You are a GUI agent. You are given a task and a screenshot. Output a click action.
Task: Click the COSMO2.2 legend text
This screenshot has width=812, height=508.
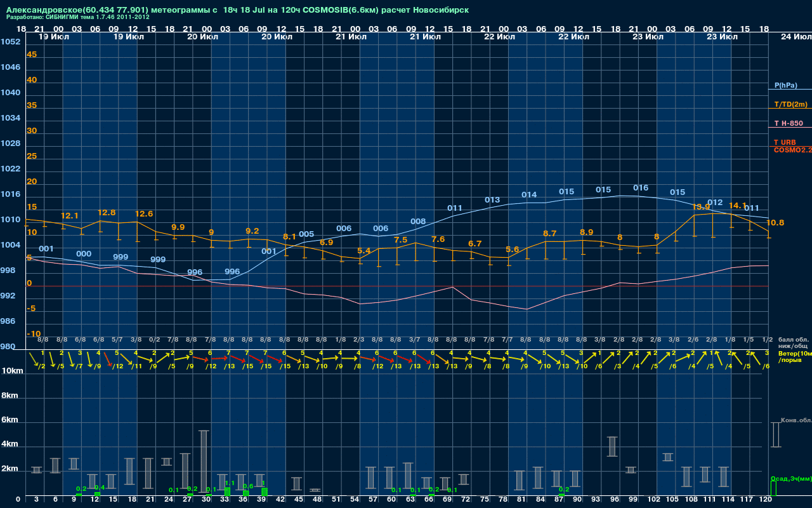[x=793, y=150]
